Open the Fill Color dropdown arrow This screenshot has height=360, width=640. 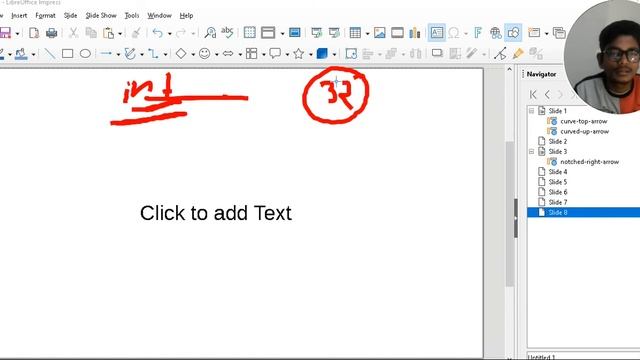click(x=33, y=54)
